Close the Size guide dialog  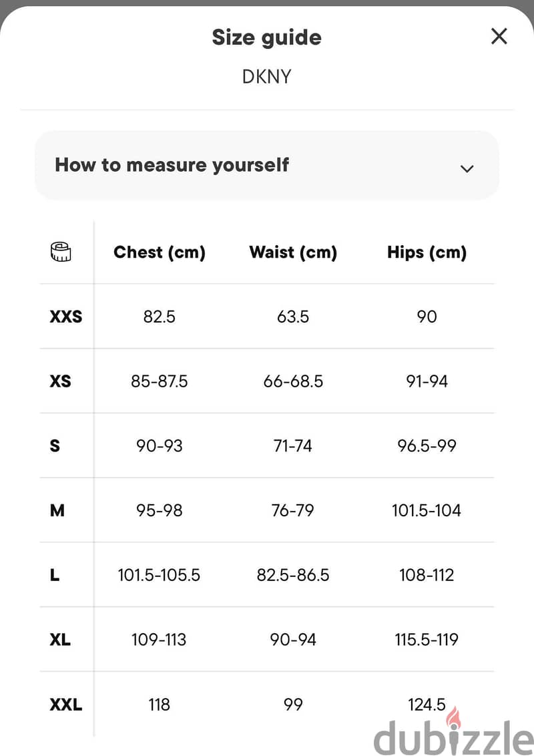click(499, 36)
